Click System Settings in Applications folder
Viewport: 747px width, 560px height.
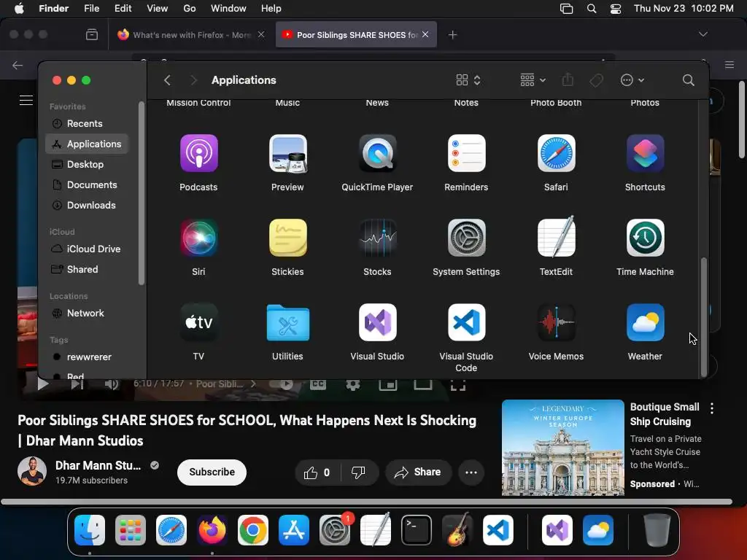pyautogui.click(x=466, y=238)
